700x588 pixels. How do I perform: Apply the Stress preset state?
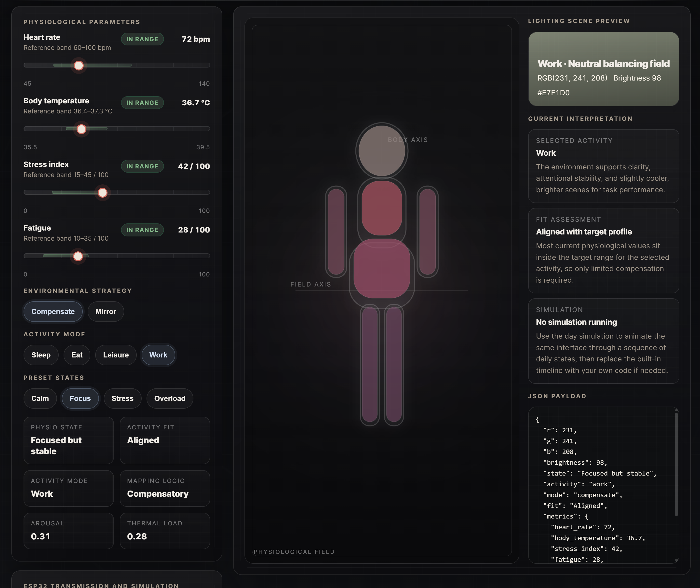(122, 398)
